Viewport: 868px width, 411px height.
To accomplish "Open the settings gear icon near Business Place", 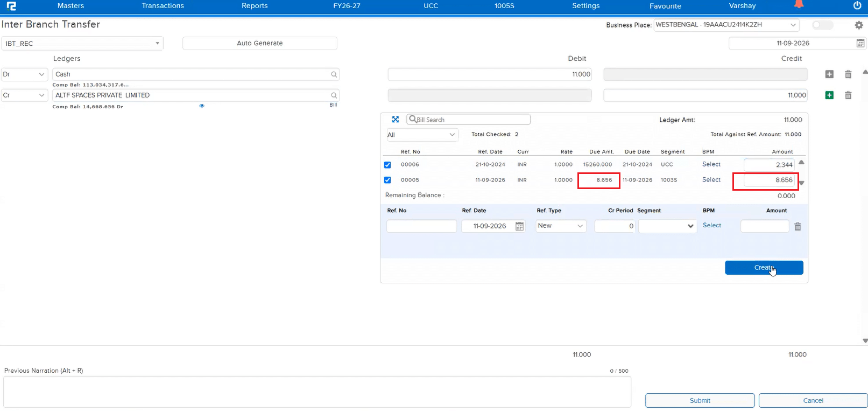I will (x=859, y=25).
